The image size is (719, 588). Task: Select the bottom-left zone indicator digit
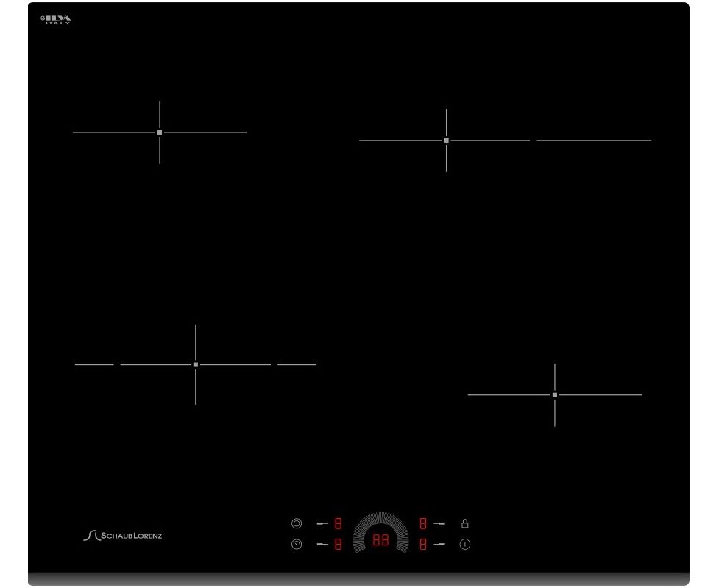(x=339, y=545)
